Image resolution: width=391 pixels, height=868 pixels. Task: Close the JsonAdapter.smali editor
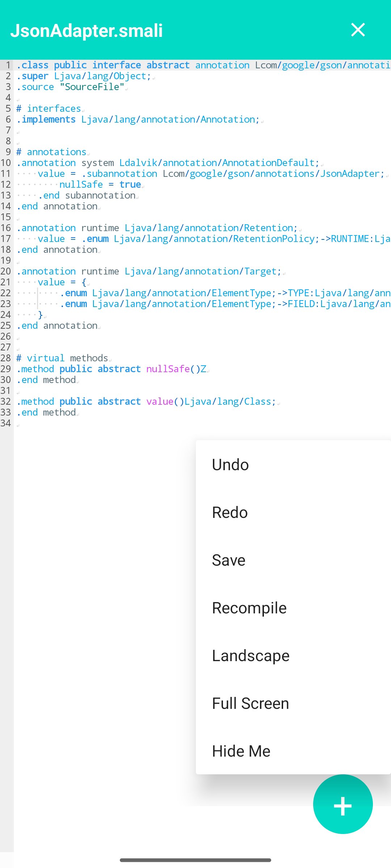358,30
